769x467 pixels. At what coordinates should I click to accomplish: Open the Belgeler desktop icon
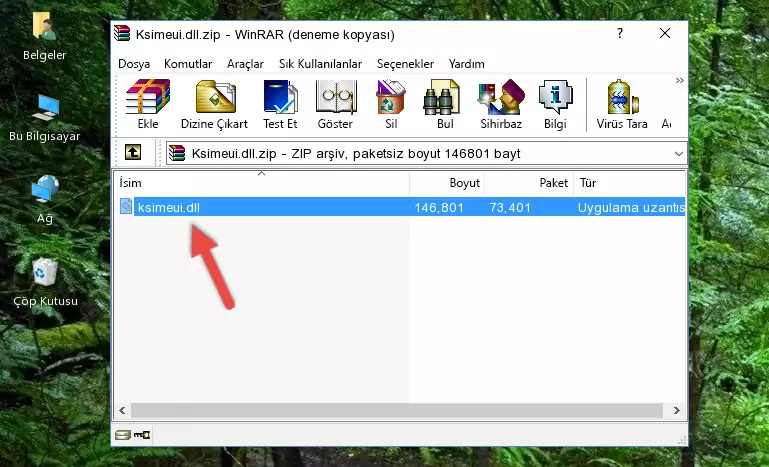[44, 37]
